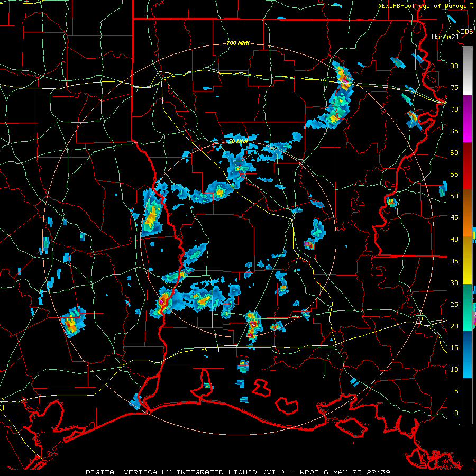Click the 25 value on the color scale
The width and height of the screenshot is (476, 476).
[454, 305]
